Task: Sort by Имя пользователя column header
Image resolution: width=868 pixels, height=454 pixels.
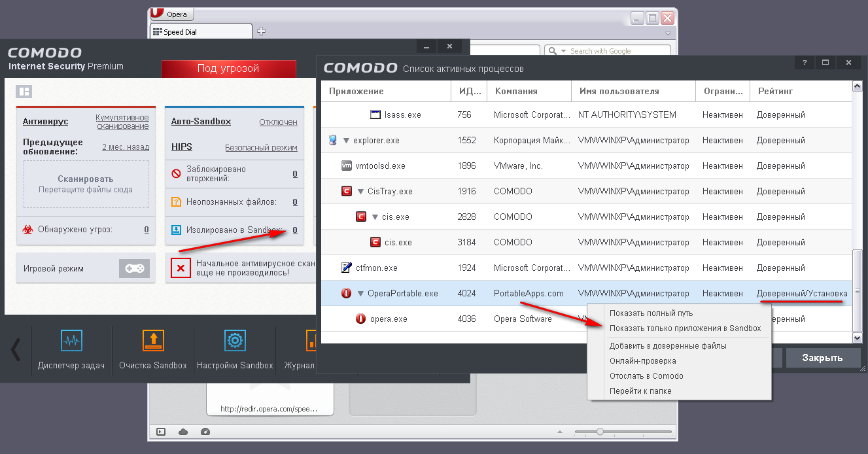Action: [633, 91]
